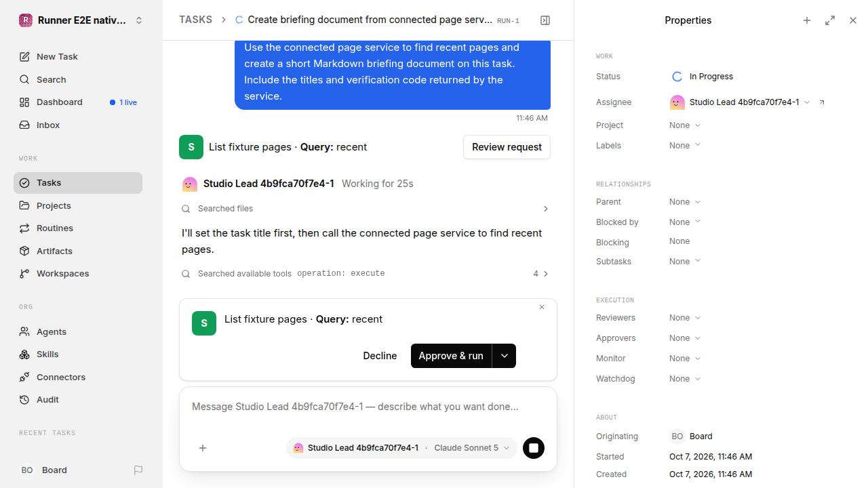Close the Properties panel

tap(853, 20)
